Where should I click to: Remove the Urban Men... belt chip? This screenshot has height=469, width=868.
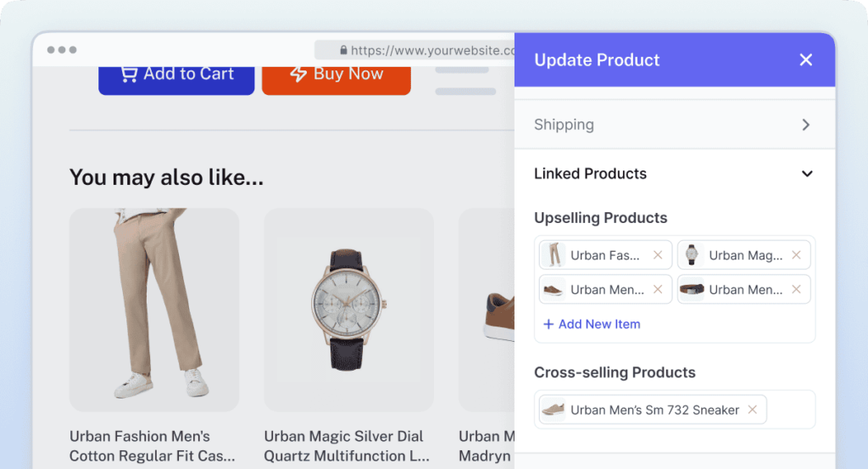pyautogui.click(x=796, y=289)
